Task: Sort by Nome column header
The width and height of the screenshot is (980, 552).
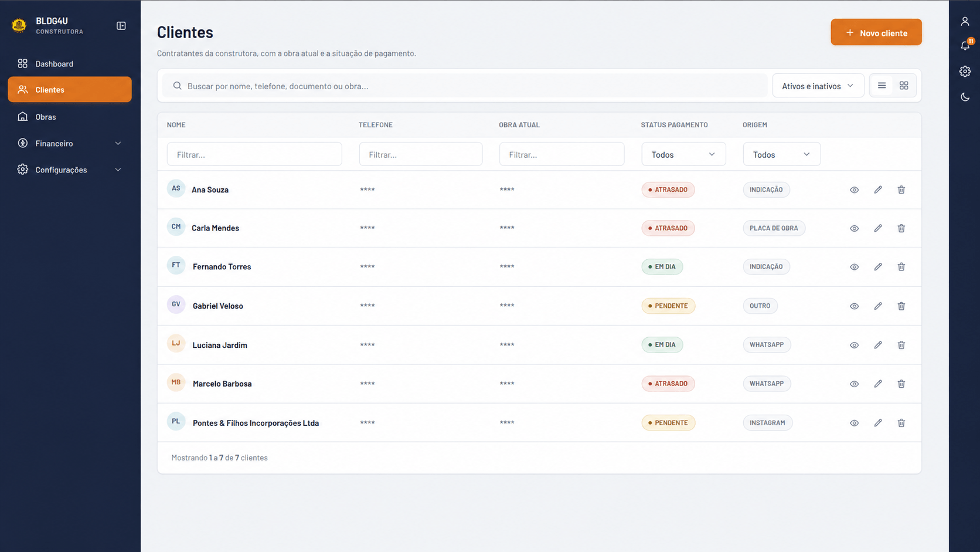Action: point(176,125)
